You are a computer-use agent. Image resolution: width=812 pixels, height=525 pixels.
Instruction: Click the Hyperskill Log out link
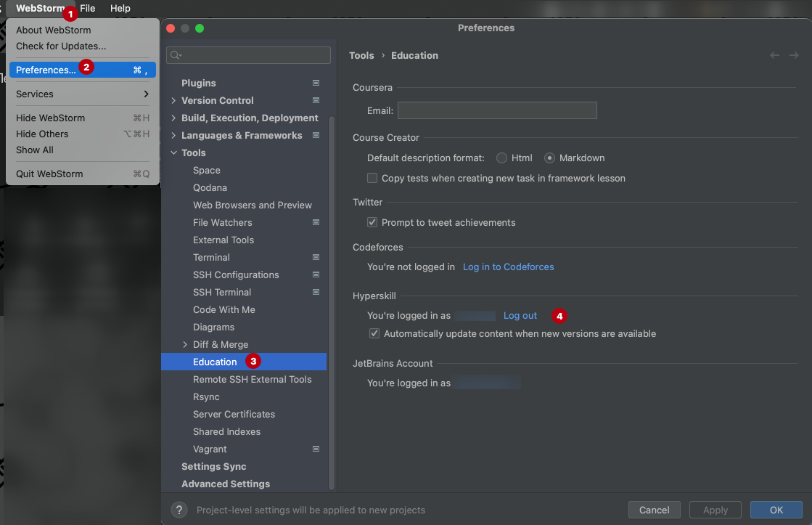point(520,316)
